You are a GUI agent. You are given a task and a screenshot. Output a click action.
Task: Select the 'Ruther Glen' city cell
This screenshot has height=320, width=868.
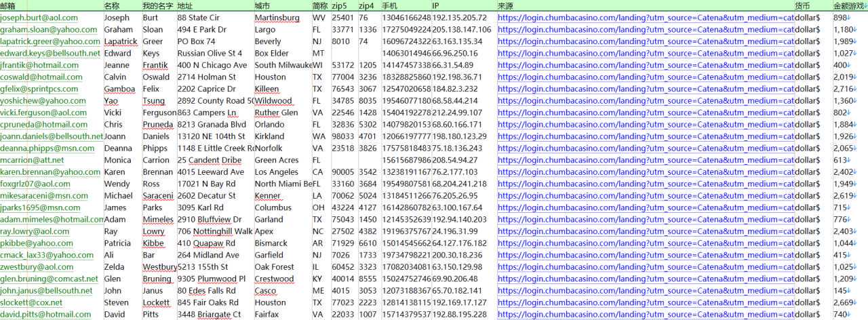tap(276, 113)
